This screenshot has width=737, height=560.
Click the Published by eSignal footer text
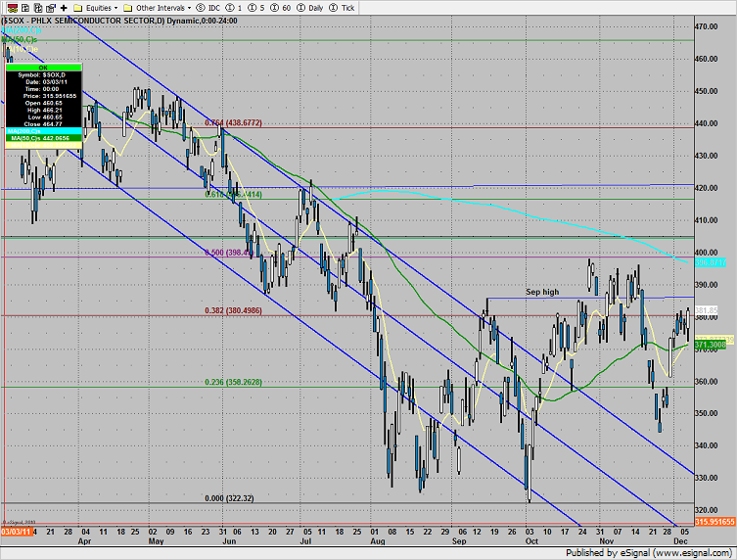coord(649,553)
